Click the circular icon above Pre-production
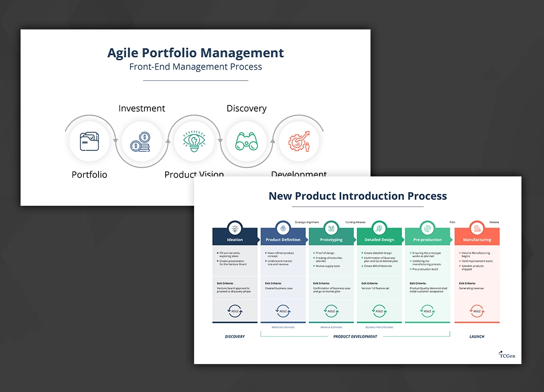Image resolution: width=544 pixels, height=392 pixels. point(427,228)
